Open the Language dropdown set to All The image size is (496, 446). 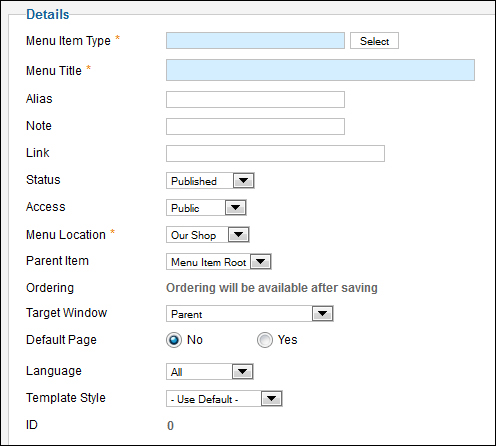[x=210, y=372]
